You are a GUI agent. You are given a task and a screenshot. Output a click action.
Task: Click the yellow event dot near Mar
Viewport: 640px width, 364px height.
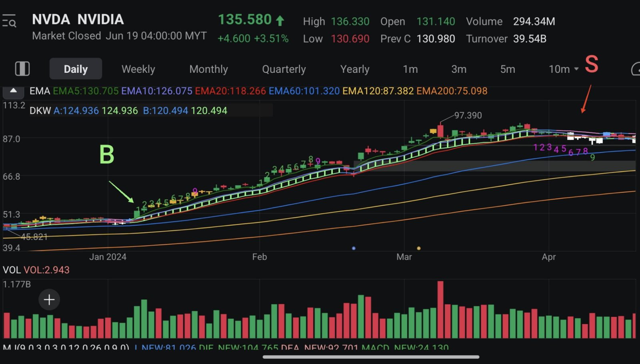point(419,248)
